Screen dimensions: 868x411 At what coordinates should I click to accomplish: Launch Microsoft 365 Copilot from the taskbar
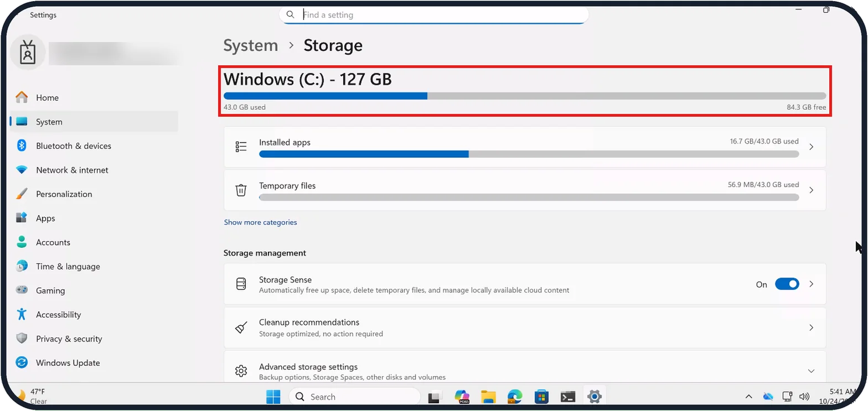(462, 397)
